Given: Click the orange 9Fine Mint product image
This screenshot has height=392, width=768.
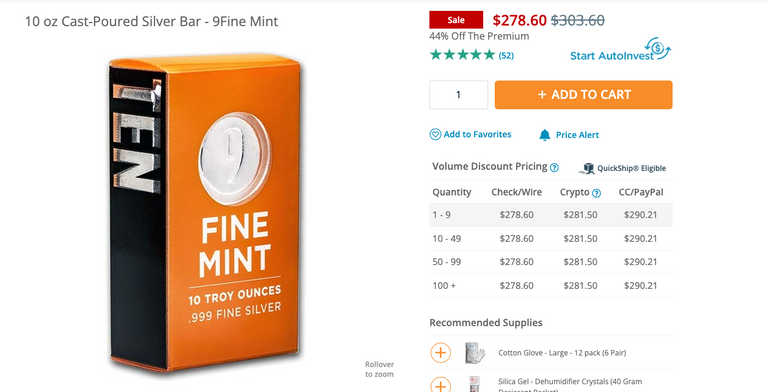Looking at the screenshot, I should (x=204, y=212).
